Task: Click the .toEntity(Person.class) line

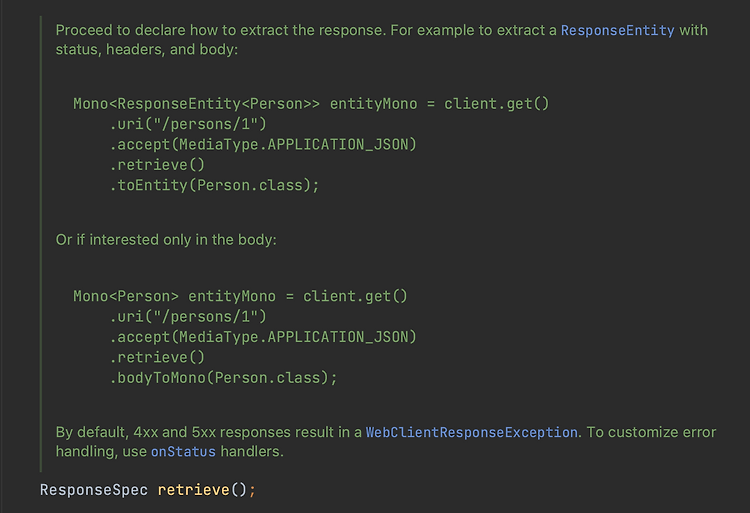Action: coord(214,185)
